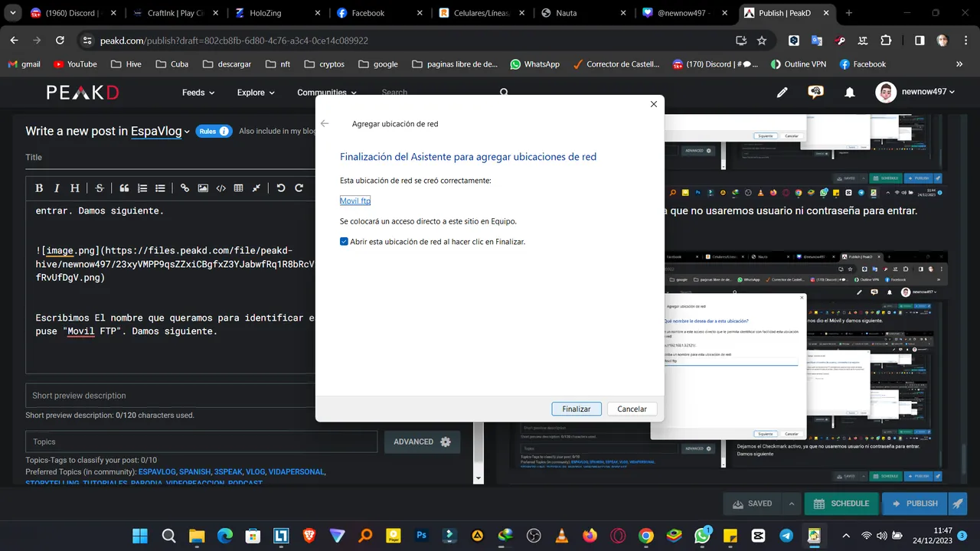Create a bulleted list in the editor
The image size is (980, 551).
coord(160,188)
